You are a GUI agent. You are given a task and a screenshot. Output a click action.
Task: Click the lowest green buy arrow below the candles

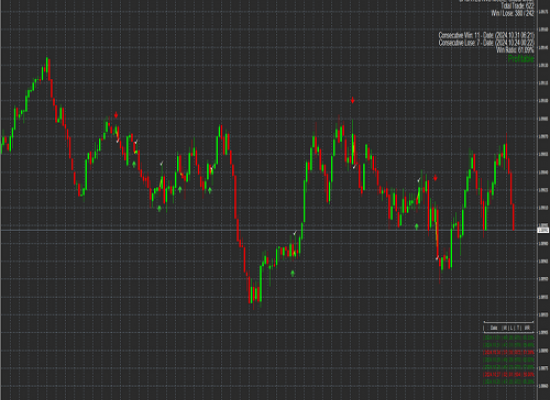click(x=293, y=273)
